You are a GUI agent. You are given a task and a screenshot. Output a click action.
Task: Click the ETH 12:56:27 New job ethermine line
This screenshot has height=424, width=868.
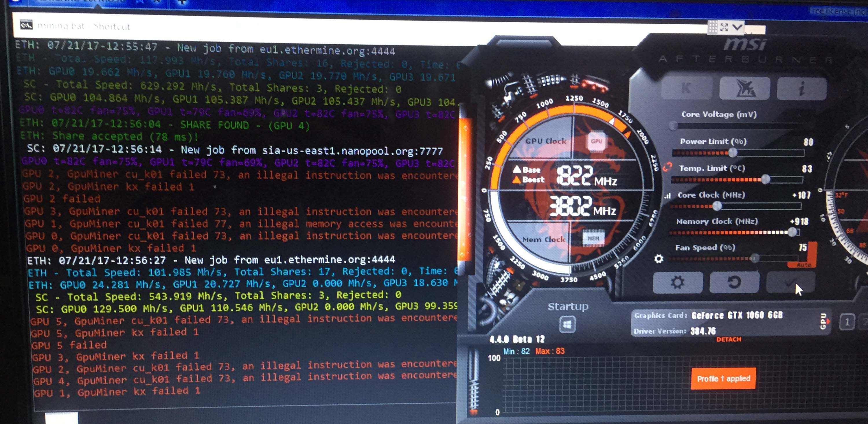(x=211, y=260)
